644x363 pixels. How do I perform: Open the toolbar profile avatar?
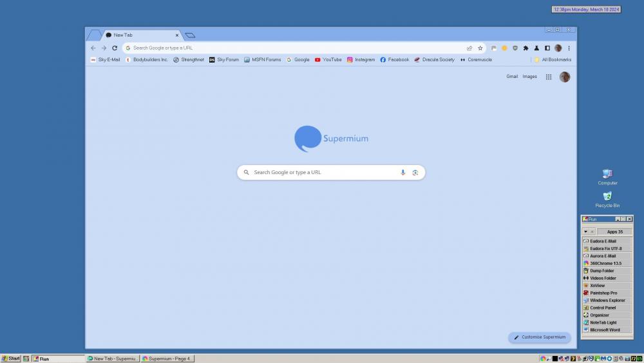click(558, 48)
